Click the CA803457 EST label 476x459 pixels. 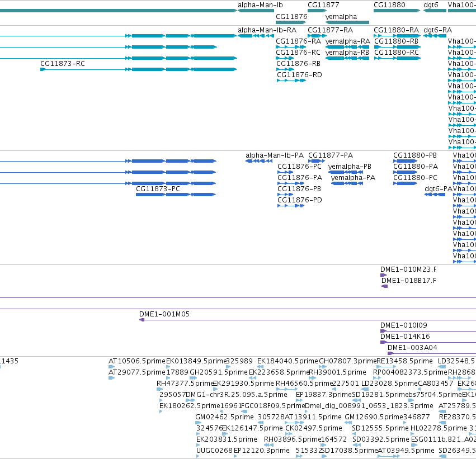(x=436, y=384)
